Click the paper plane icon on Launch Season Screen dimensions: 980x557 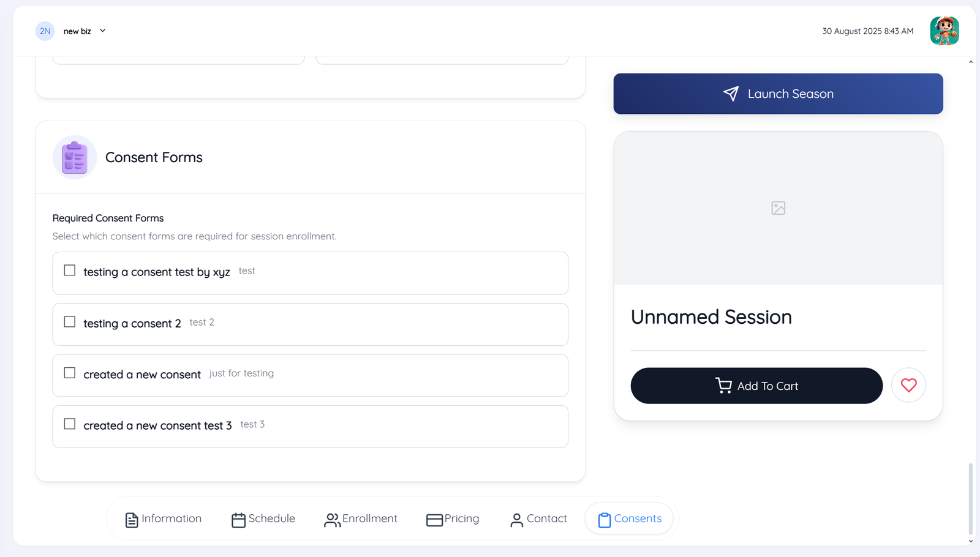tap(731, 94)
